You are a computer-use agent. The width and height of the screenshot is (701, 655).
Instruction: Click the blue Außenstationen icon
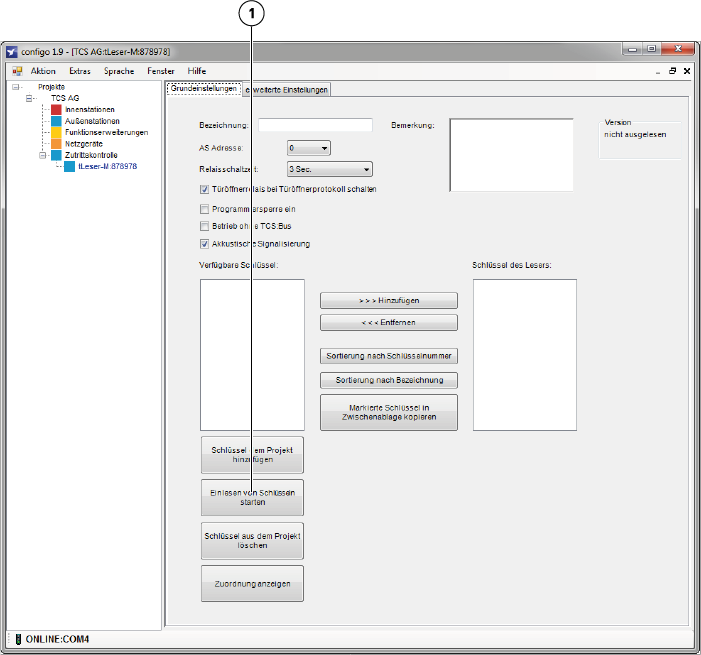click(x=57, y=121)
